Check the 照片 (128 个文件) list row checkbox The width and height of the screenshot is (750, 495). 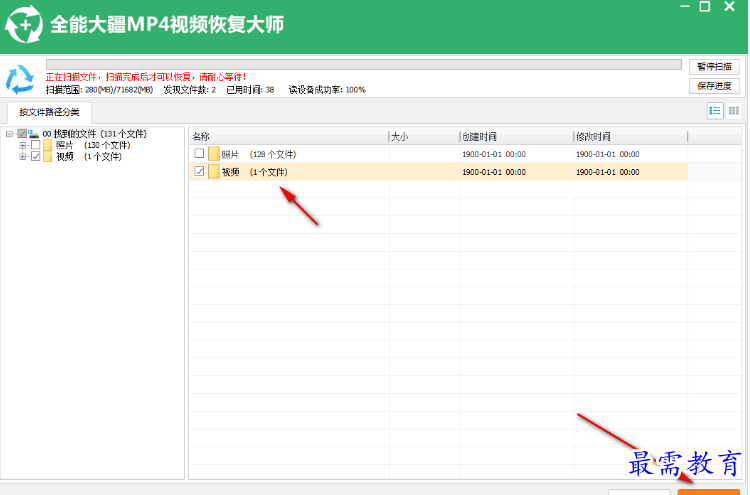click(x=199, y=154)
